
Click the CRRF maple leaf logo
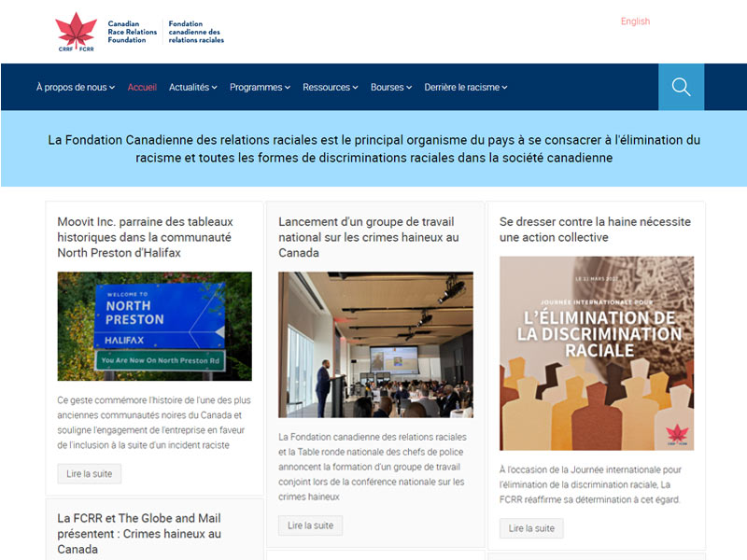(x=74, y=31)
